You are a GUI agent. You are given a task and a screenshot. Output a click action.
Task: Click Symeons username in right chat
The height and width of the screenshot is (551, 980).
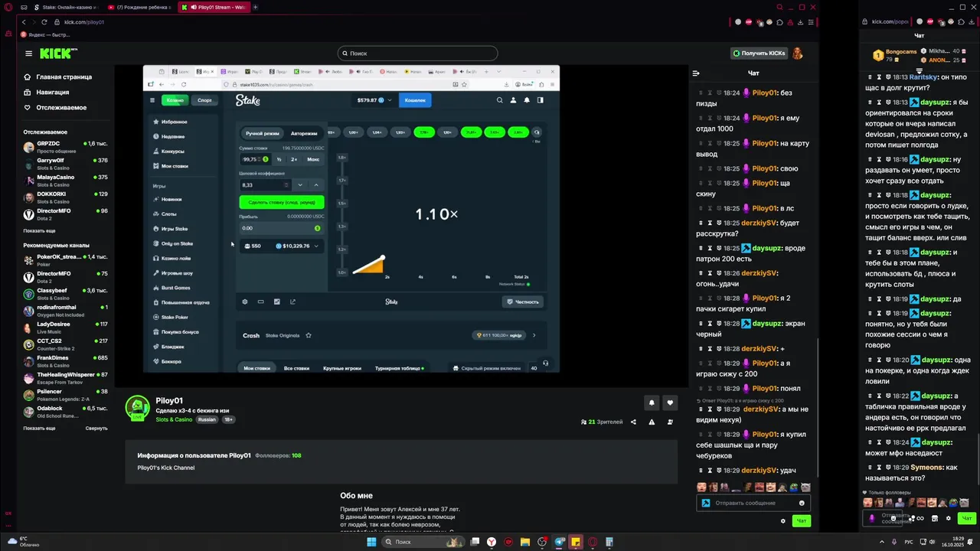coord(926,467)
